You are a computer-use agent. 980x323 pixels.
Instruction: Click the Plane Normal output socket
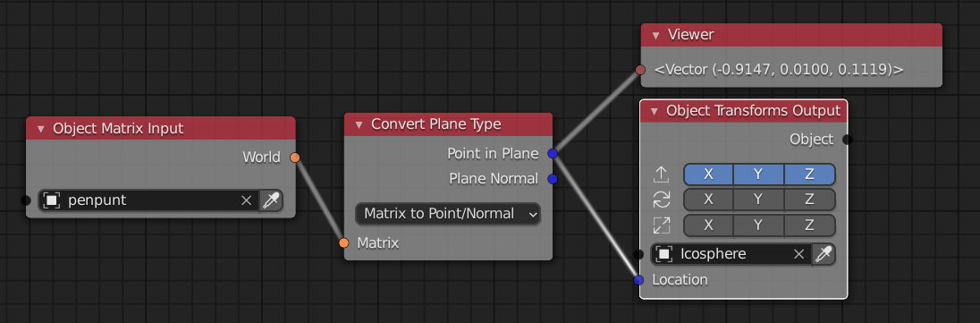553,179
